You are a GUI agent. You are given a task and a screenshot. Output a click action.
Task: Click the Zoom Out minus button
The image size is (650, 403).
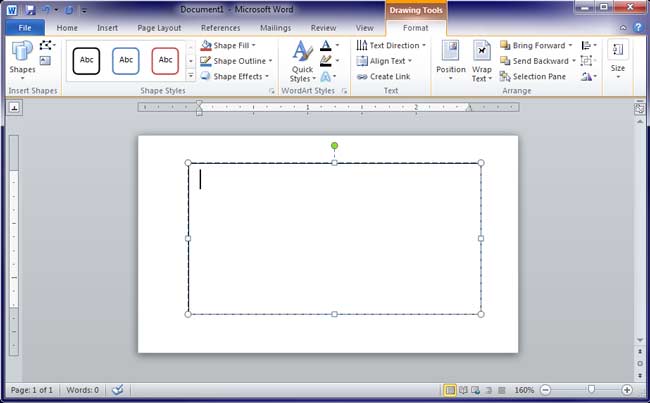pyautogui.click(x=546, y=390)
